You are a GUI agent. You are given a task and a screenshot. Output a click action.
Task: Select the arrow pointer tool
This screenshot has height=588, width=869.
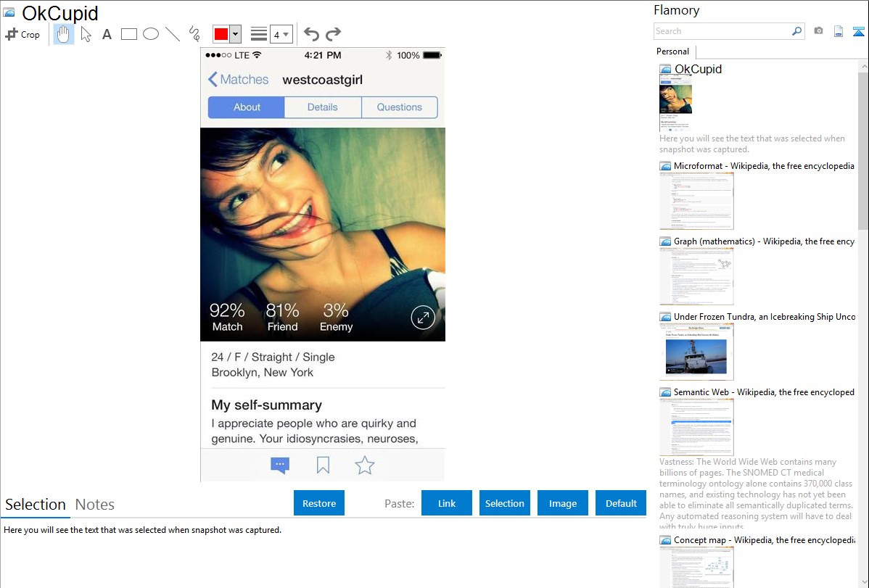click(x=86, y=34)
